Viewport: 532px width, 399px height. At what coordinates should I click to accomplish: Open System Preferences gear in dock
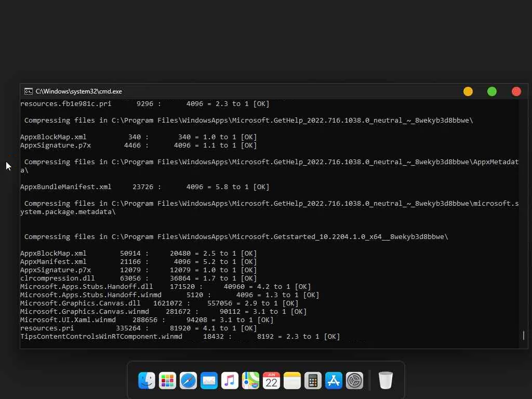click(x=354, y=380)
